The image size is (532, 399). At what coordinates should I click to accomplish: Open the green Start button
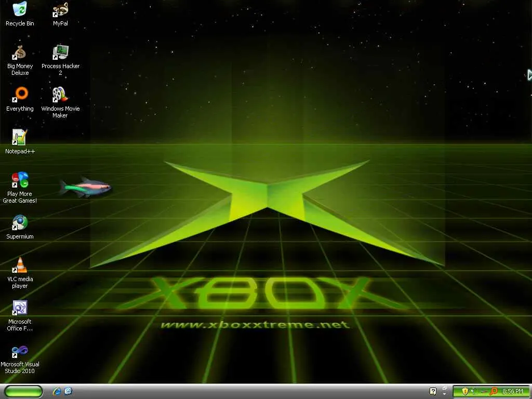click(x=24, y=392)
